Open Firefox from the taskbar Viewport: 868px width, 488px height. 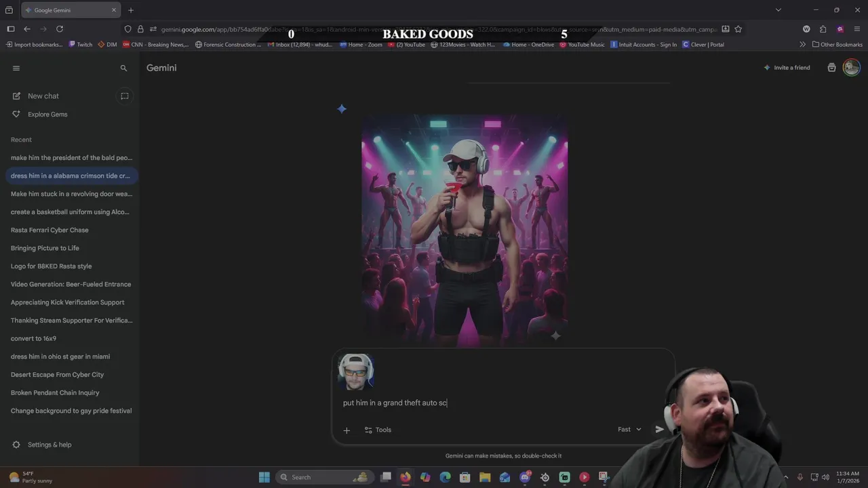(405, 477)
